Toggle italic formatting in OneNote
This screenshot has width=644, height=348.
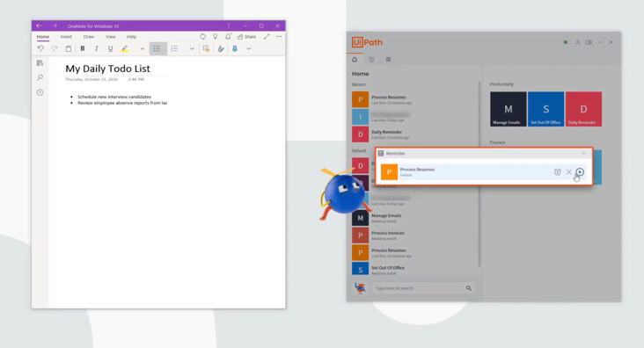(97, 48)
